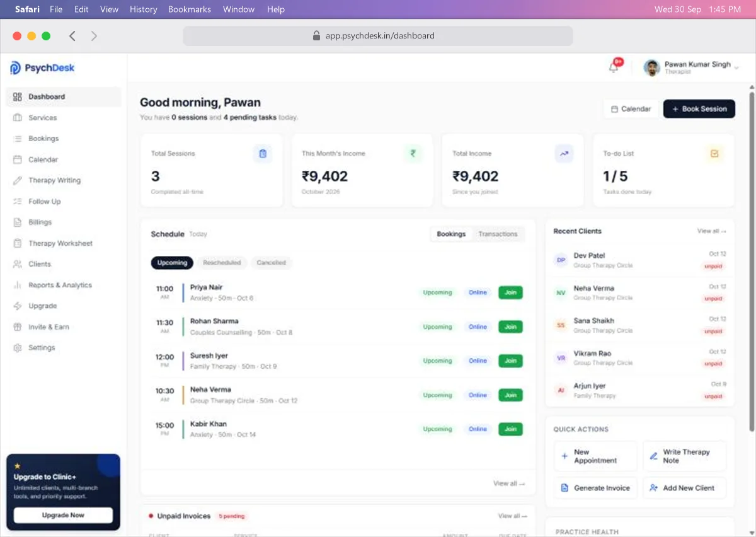Open Follow Up in the sidebar
The image size is (756, 537).
click(x=63, y=202)
